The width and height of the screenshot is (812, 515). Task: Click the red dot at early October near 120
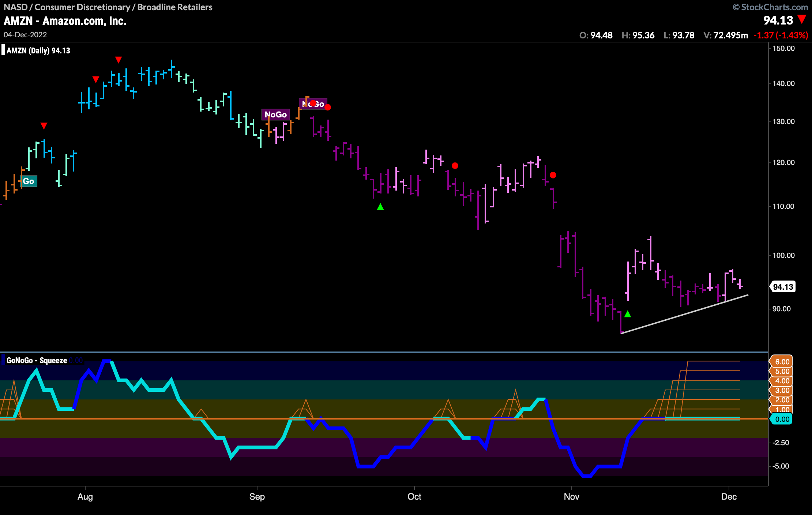[x=455, y=166]
